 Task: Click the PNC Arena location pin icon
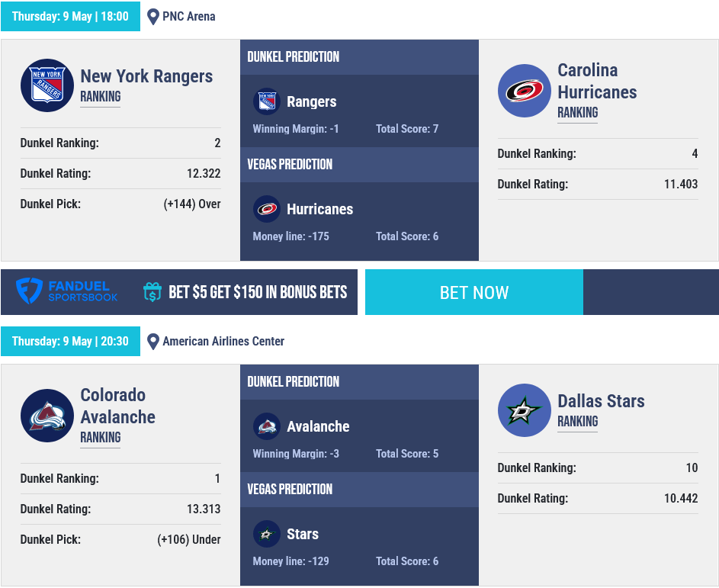152,17
